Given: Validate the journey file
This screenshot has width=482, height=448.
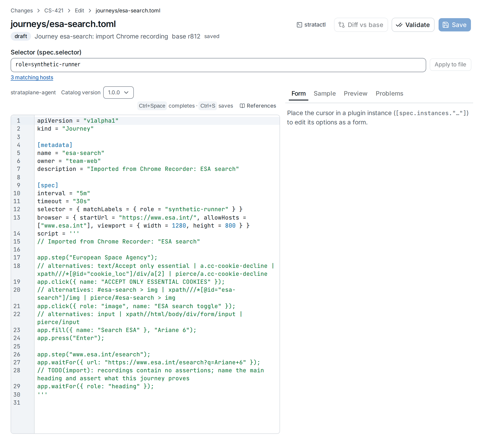Looking at the screenshot, I should [413, 25].
